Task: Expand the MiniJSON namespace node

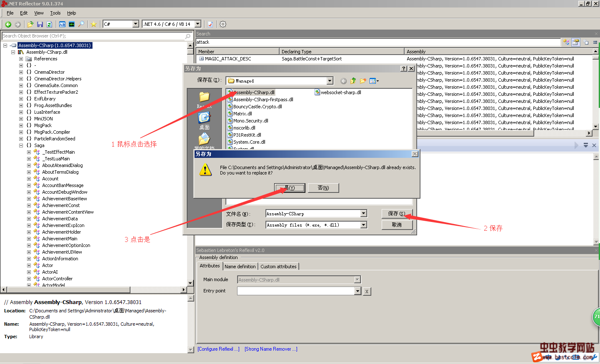Action: click(21, 119)
